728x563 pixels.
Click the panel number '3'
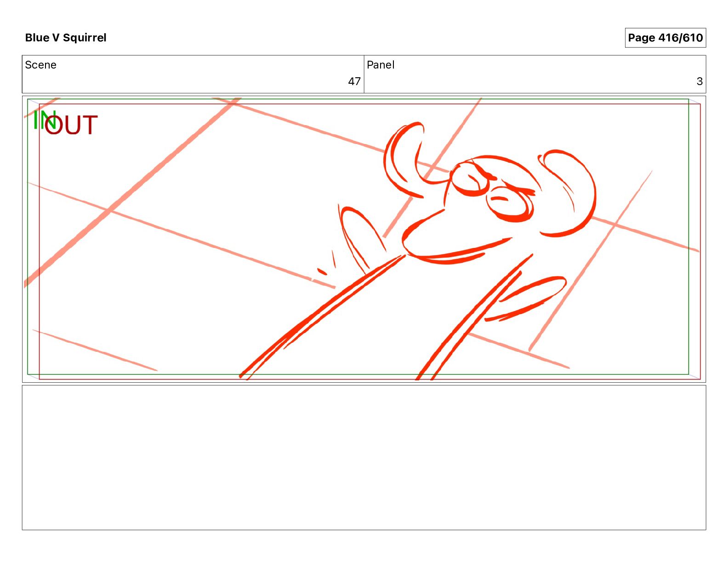700,81
